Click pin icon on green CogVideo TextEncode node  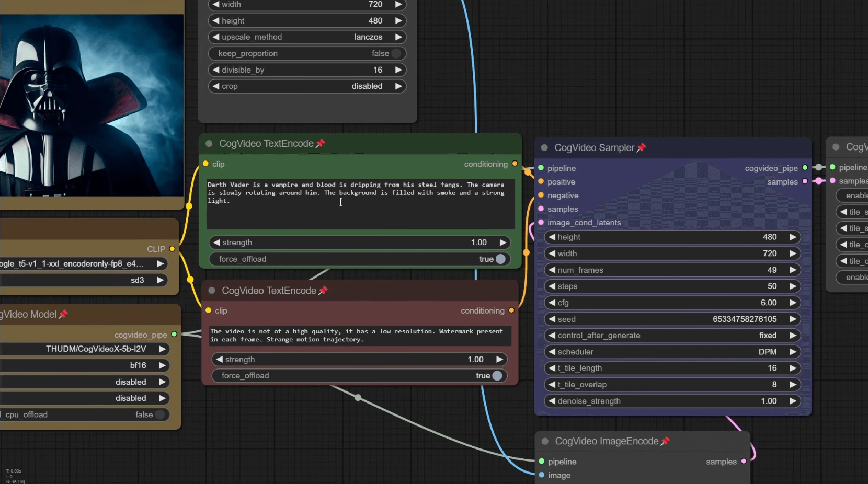[x=321, y=143]
